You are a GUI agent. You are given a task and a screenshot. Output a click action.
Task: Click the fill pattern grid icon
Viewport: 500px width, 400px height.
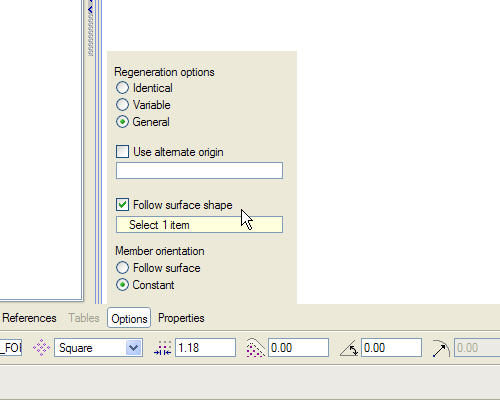41,348
